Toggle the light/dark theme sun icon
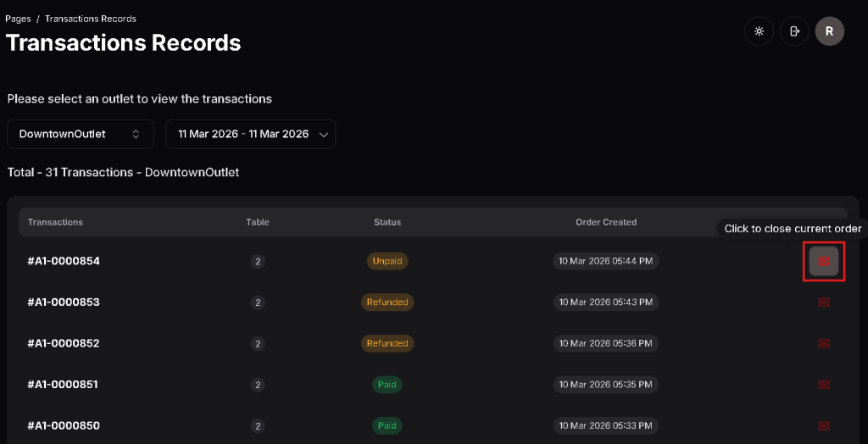Image resolution: width=868 pixels, height=444 pixels. (x=759, y=31)
